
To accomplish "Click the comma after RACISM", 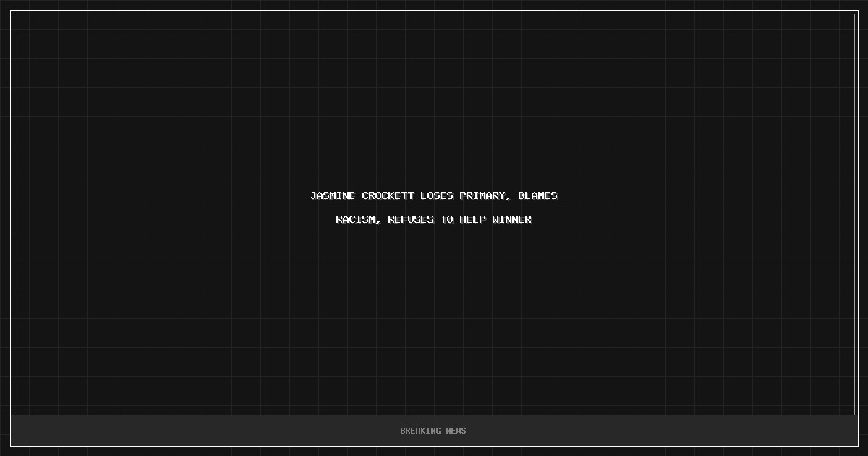I will click(378, 222).
